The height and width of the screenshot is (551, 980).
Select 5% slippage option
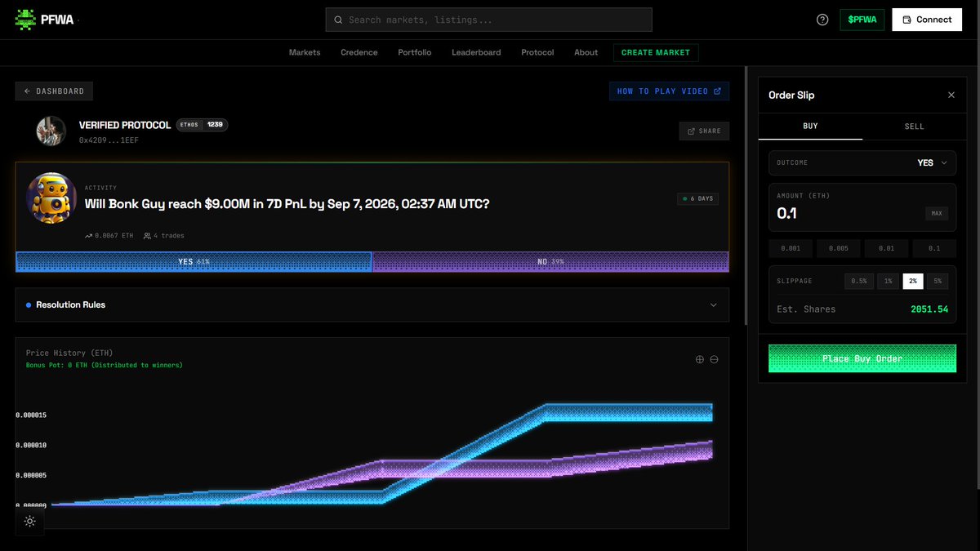pyautogui.click(x=938, y=281)
